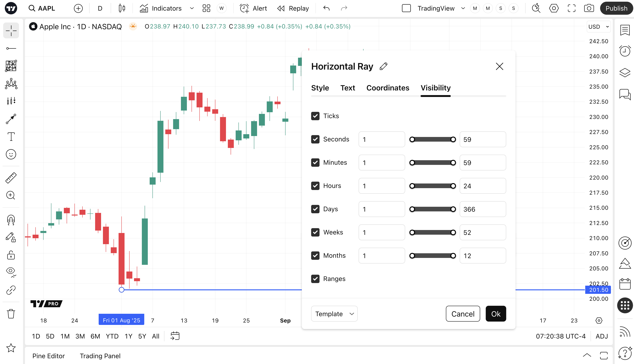The image size is (634, 364).
Task: Switch to the Coordinates tab
Action: tap(388, 88)
